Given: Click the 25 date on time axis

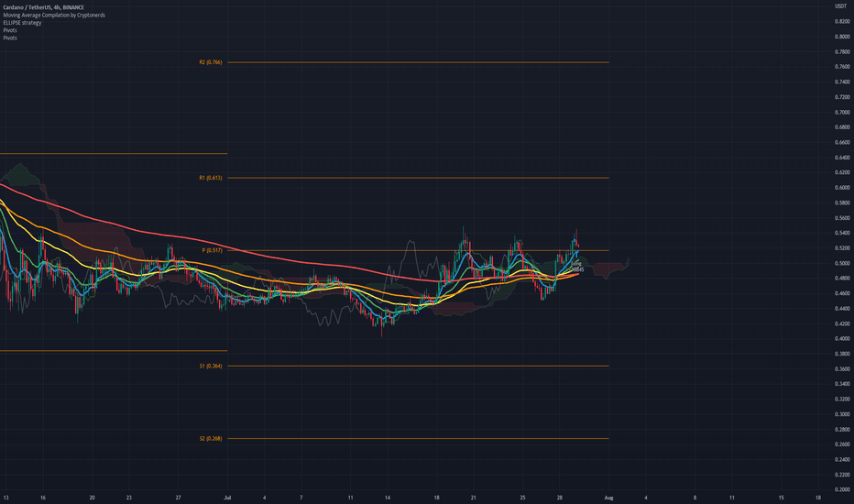Looking at the screenshot, I should tap(523, 498).
